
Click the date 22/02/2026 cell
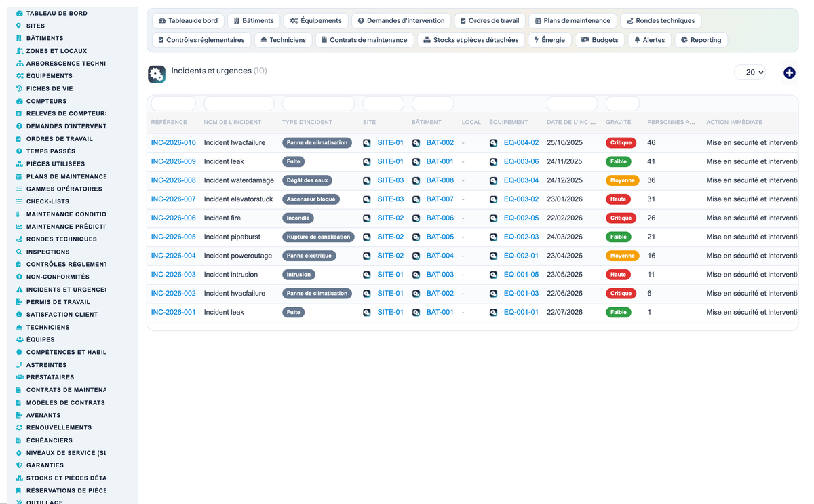pyautogui.click(x=565, y=218)
